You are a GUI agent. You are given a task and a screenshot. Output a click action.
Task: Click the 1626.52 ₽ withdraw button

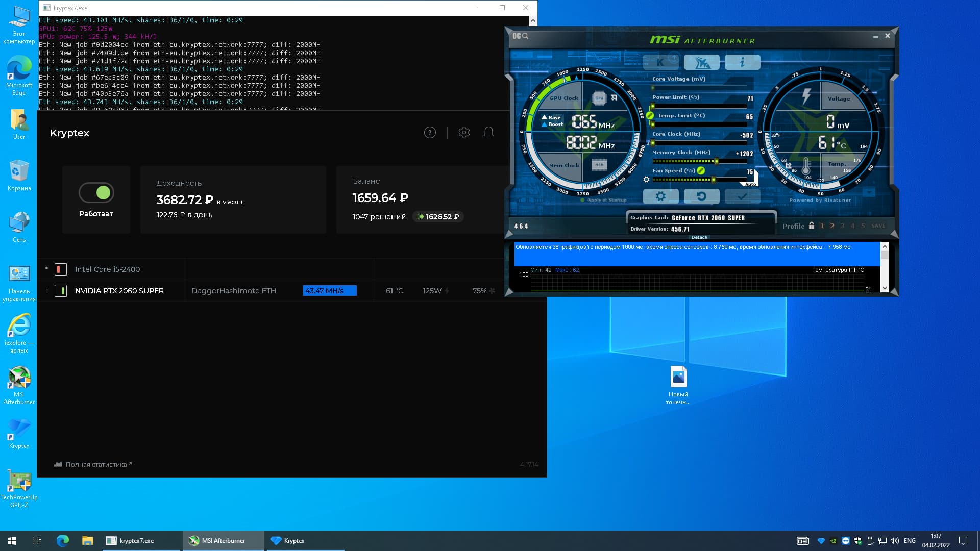[438, 217]
